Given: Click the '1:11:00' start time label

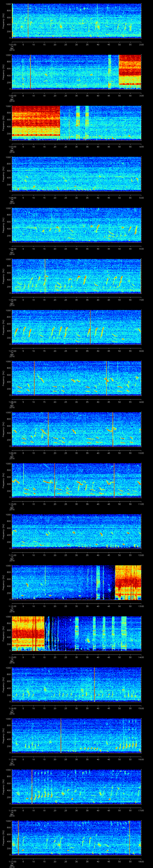Looking at the screenshot, I should click(12, 555).
